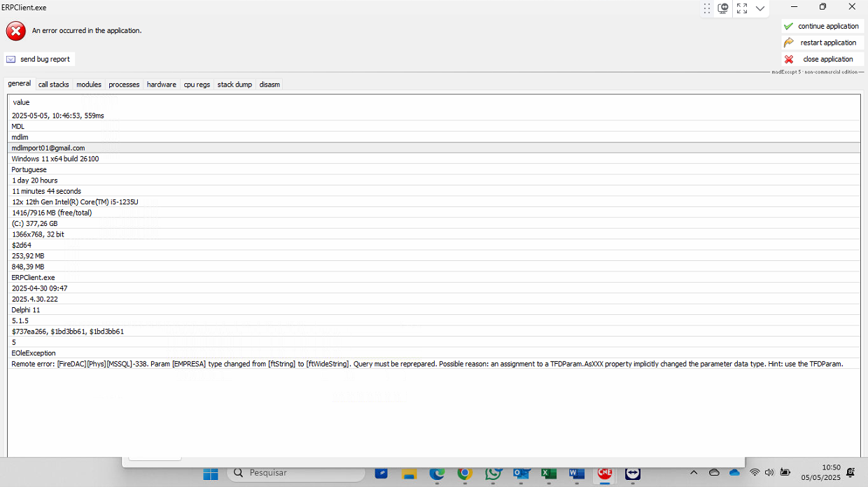Click restart application button
The image size is (868, 487).
(x=822, y=43)
